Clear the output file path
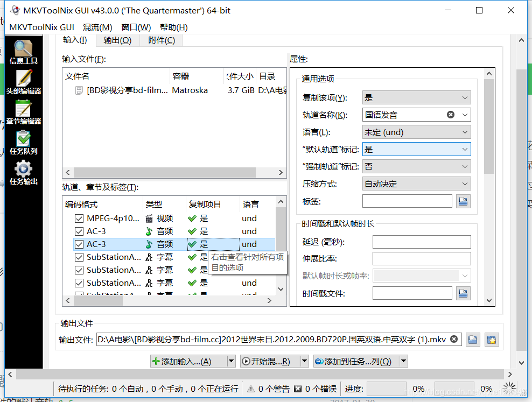 (x=454, y=339)
